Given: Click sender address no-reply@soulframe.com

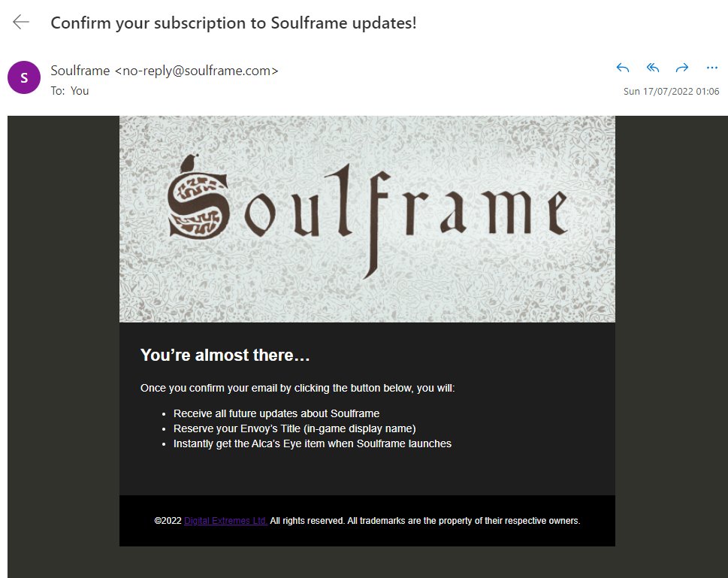Looking at the screenshot, I should click(x=196, y=71).
